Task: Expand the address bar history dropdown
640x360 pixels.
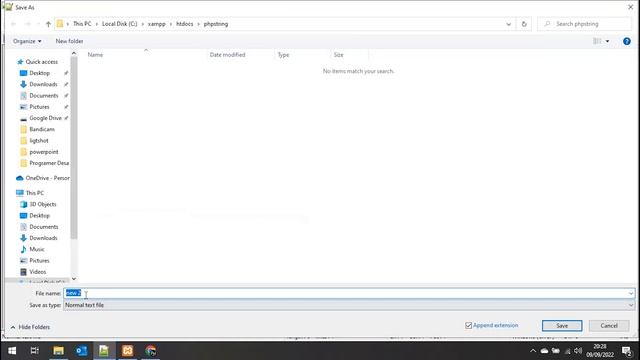Action: click(509, 24)
